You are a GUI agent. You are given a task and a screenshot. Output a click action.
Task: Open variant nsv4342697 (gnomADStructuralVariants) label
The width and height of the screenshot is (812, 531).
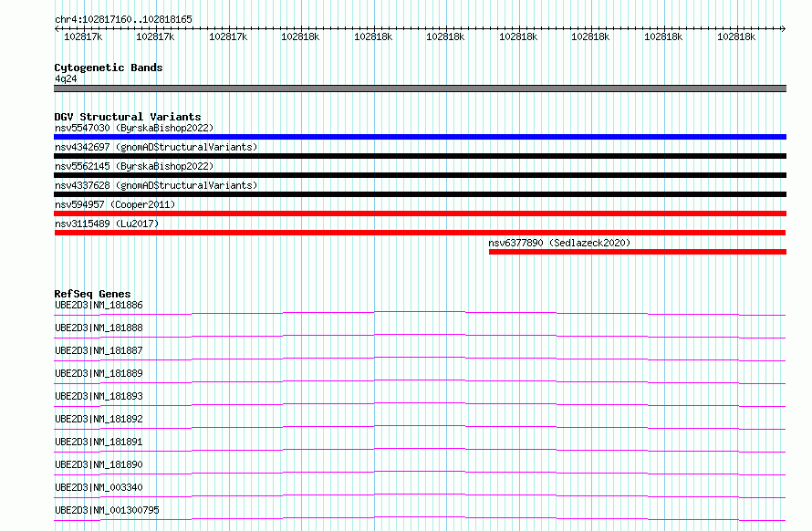156,147
